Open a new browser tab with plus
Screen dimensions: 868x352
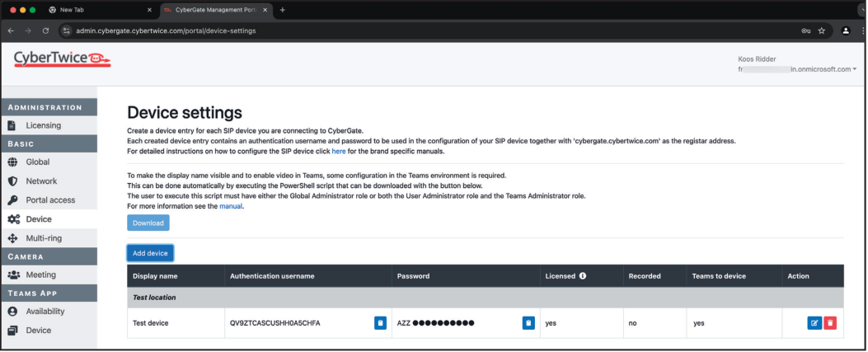pos(283,10)
